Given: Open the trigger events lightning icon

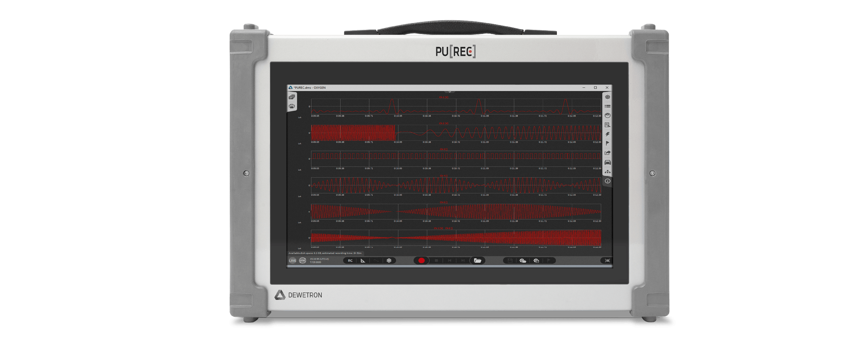Looking at the screenshot, I should tap(607, 134).
